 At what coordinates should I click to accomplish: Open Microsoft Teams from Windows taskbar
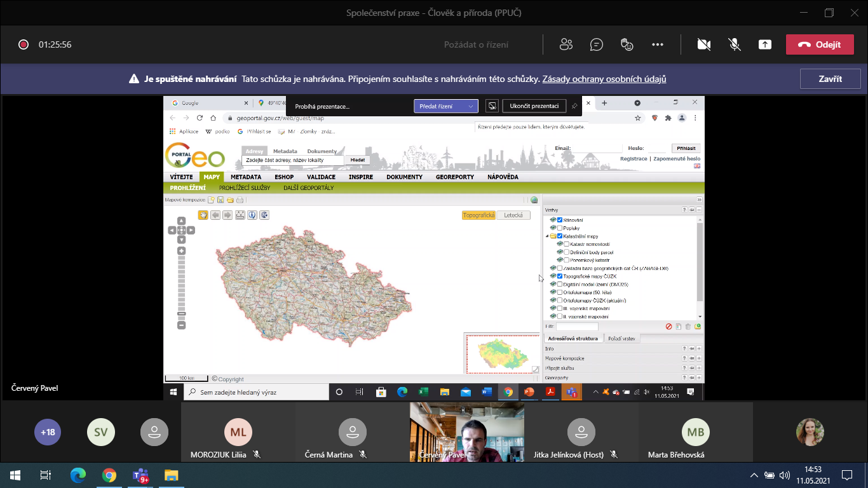140,475
